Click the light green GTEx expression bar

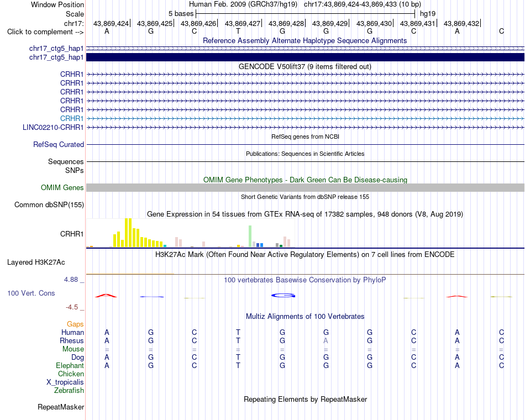click(250, 237)
